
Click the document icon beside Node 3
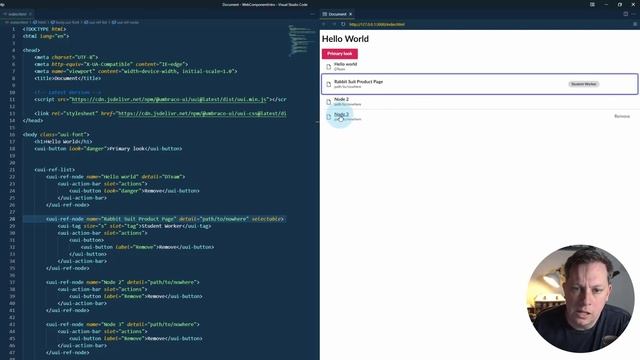pyautogui.click(x=329, y=117)
